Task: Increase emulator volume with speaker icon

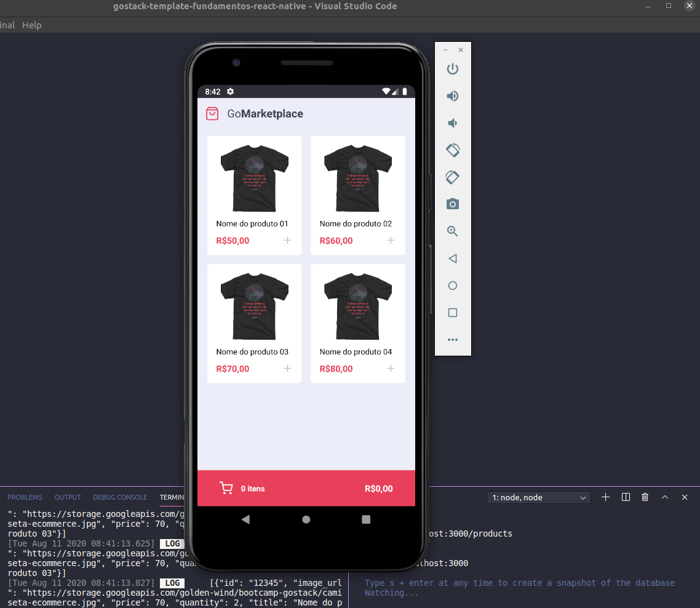Action: click(x=452, y=96)
